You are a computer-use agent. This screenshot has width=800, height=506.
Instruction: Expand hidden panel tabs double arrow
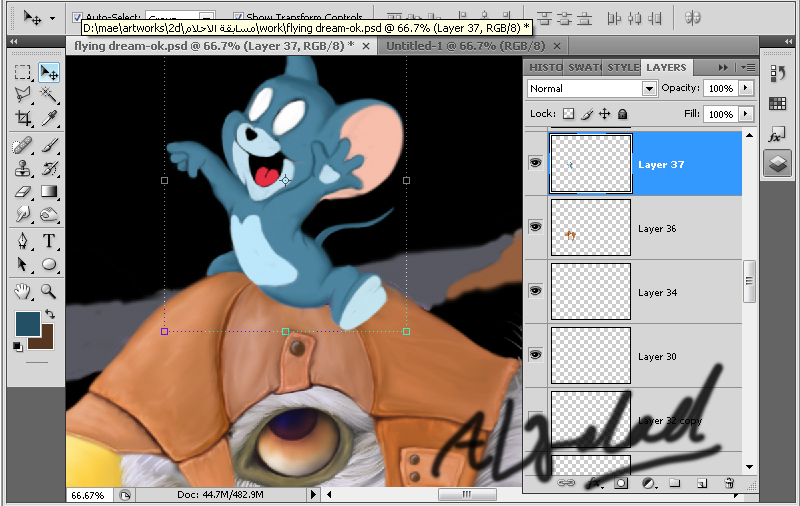723,67
